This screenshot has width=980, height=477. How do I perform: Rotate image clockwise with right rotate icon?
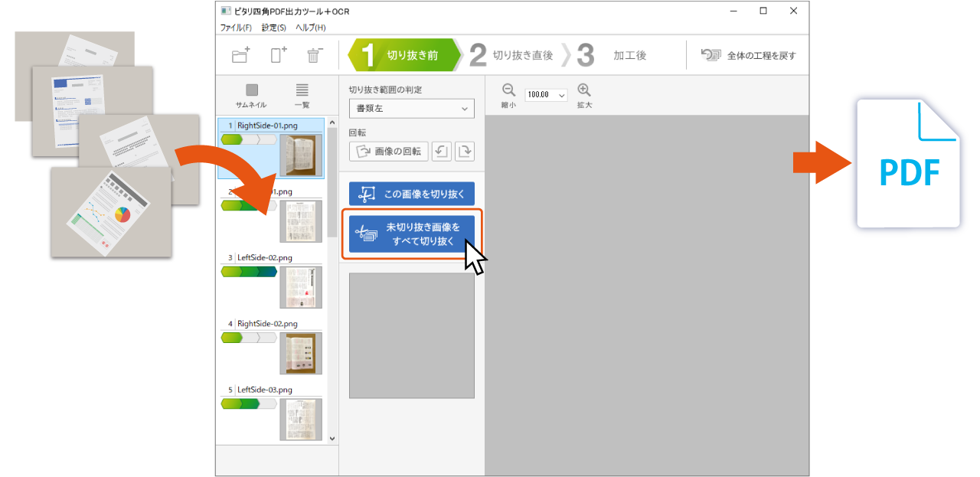(465, 151)
